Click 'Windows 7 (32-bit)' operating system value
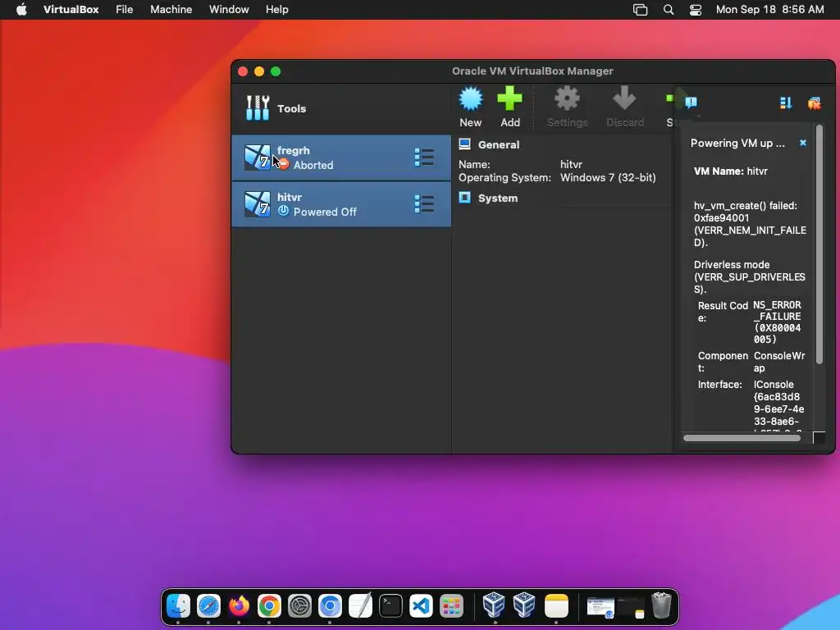 point(608,177)
